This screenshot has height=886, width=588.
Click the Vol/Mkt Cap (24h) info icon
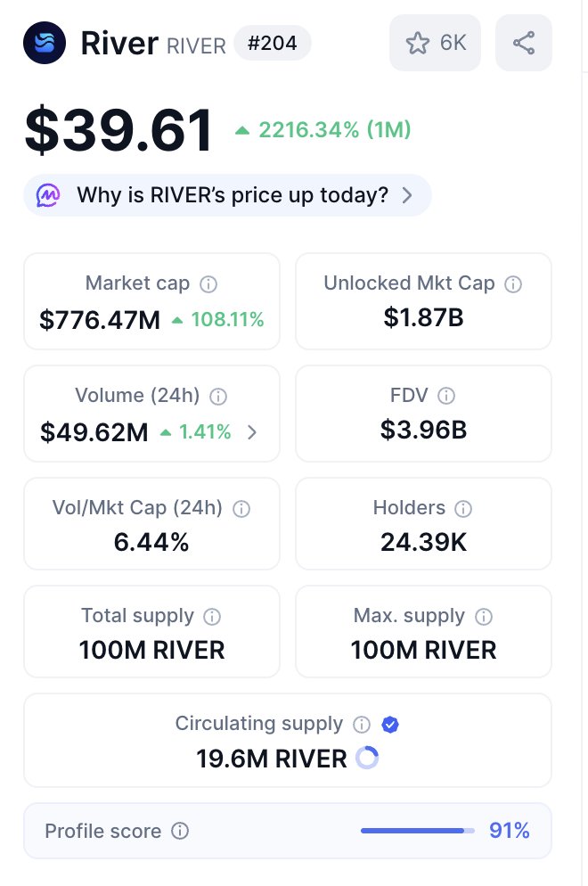point(241,509)
